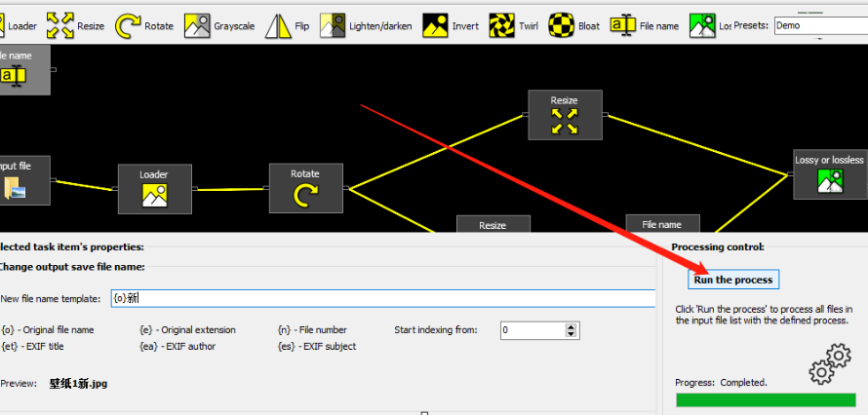The image size is (868, 415).
Task: Select the lower File name node
Action: [662, 223]
